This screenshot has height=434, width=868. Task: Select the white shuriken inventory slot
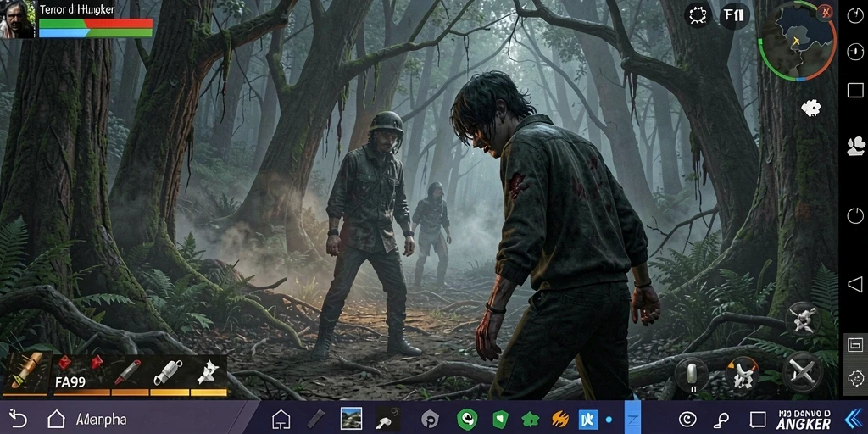pos(209,375)
